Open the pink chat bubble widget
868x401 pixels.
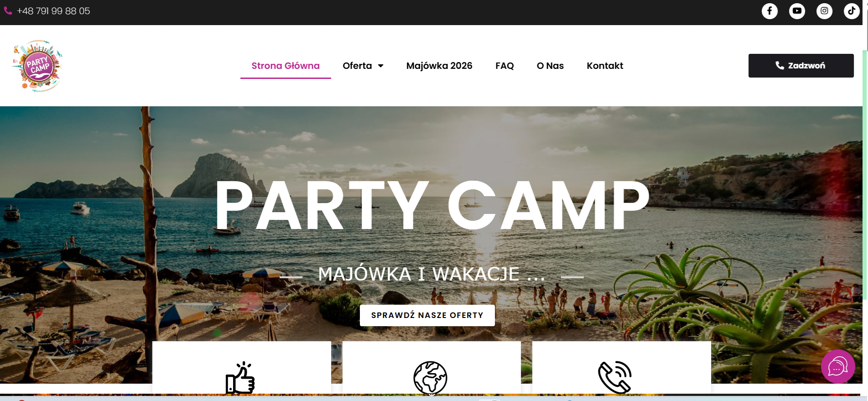coord(838,366)
